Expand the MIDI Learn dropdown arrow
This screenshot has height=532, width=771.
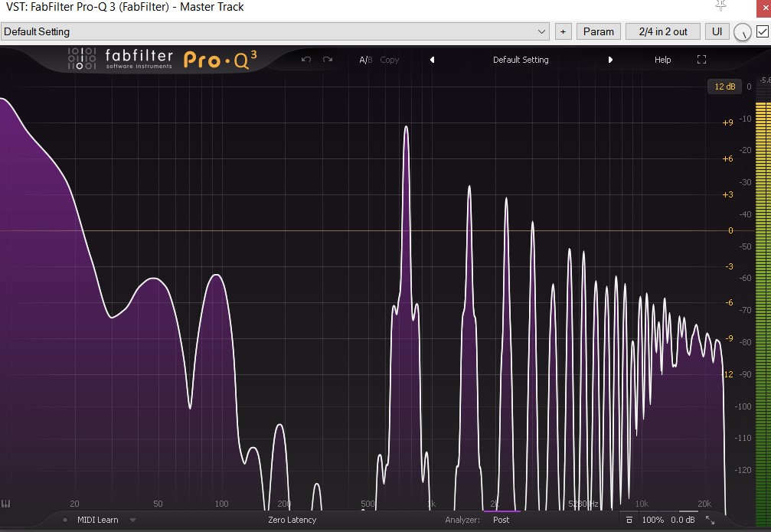pos(132,520)
